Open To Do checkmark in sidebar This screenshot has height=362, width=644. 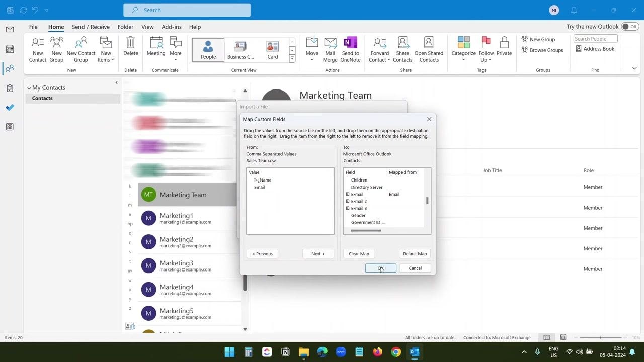pos(10,107)
